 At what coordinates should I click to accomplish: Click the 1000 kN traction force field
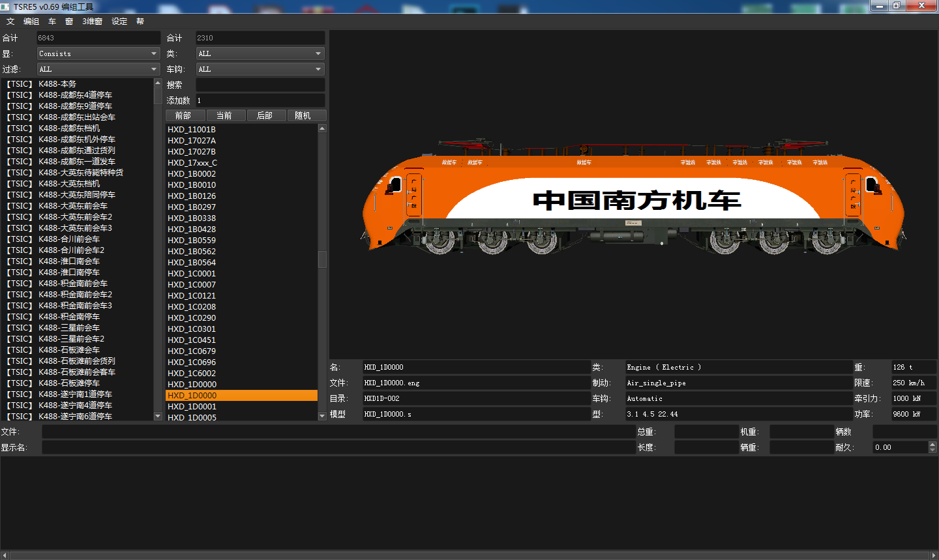tap(914, 398)
